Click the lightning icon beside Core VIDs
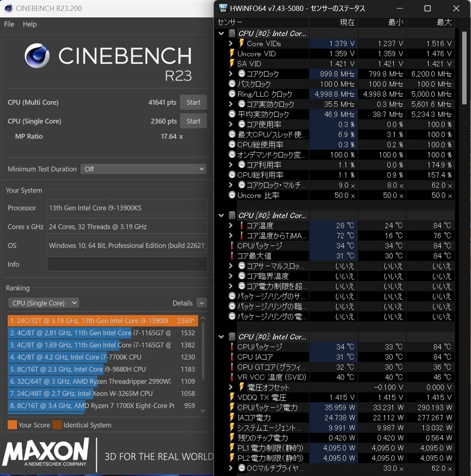471x476 pixels. tap(242, 43)
